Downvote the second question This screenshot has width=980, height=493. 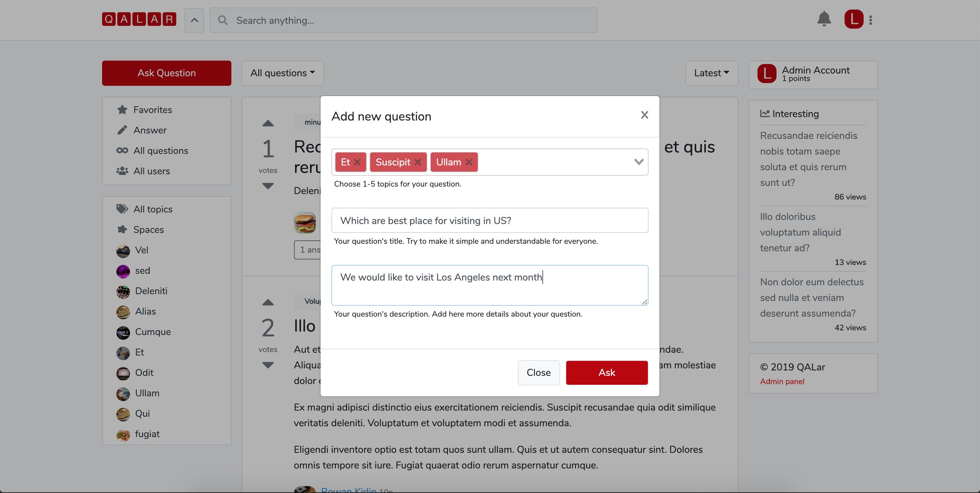[268, 365]
